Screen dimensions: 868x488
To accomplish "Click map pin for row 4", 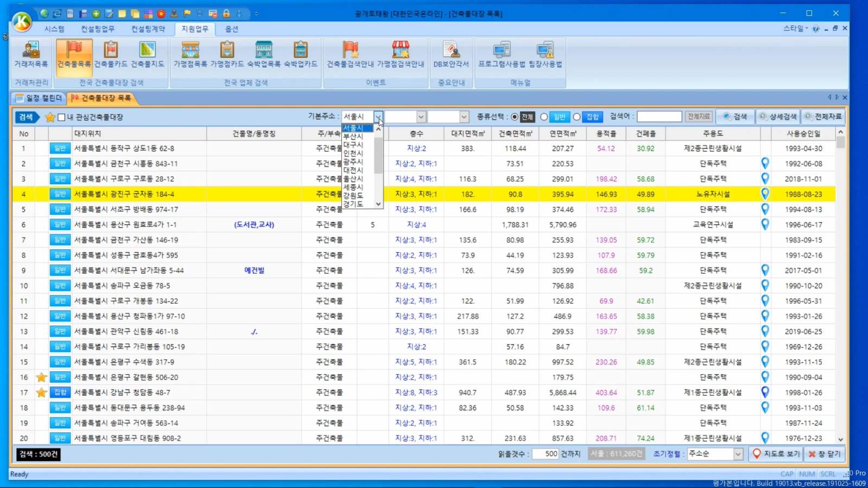I will click(765, 194).
